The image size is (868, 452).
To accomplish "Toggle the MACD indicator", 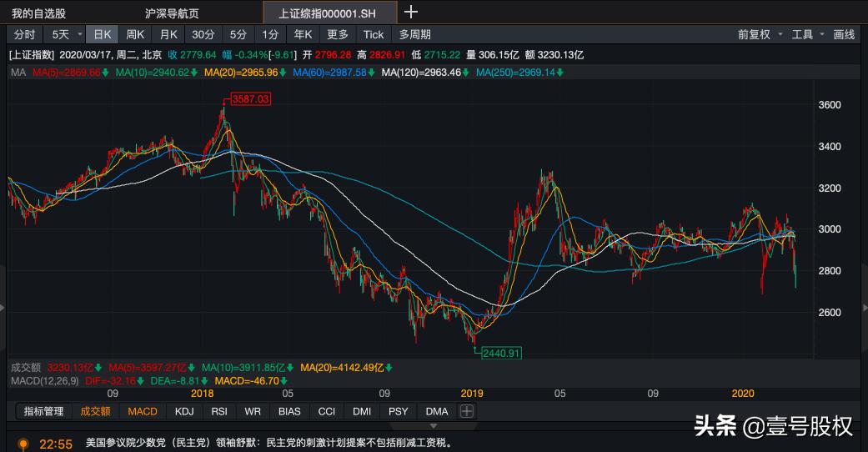I will coord(143,411).
